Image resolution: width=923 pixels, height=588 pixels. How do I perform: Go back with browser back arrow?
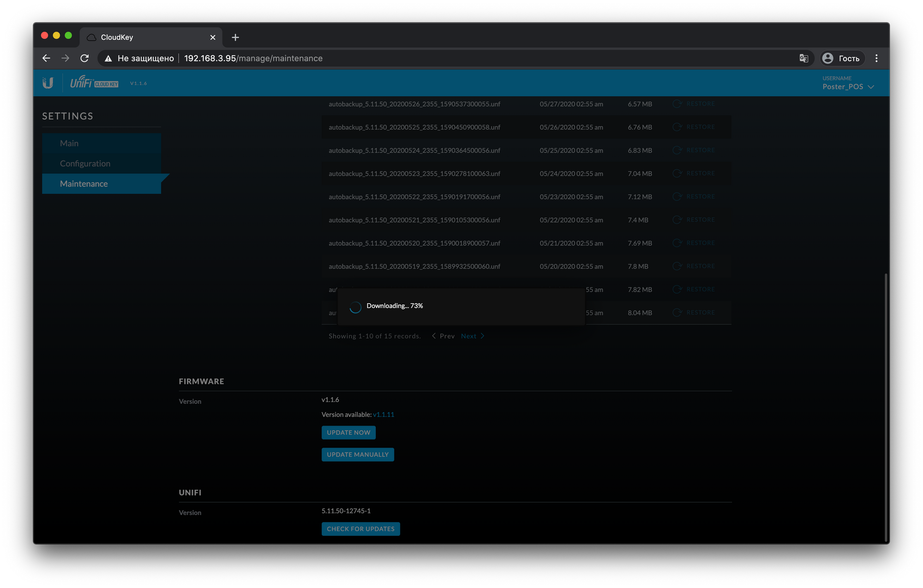[x=46, y=58]
